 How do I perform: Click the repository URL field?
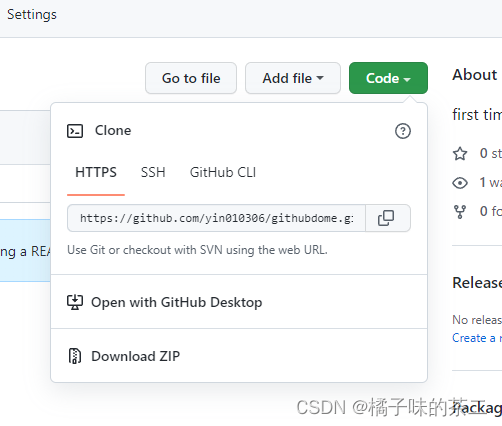point(216,218)
